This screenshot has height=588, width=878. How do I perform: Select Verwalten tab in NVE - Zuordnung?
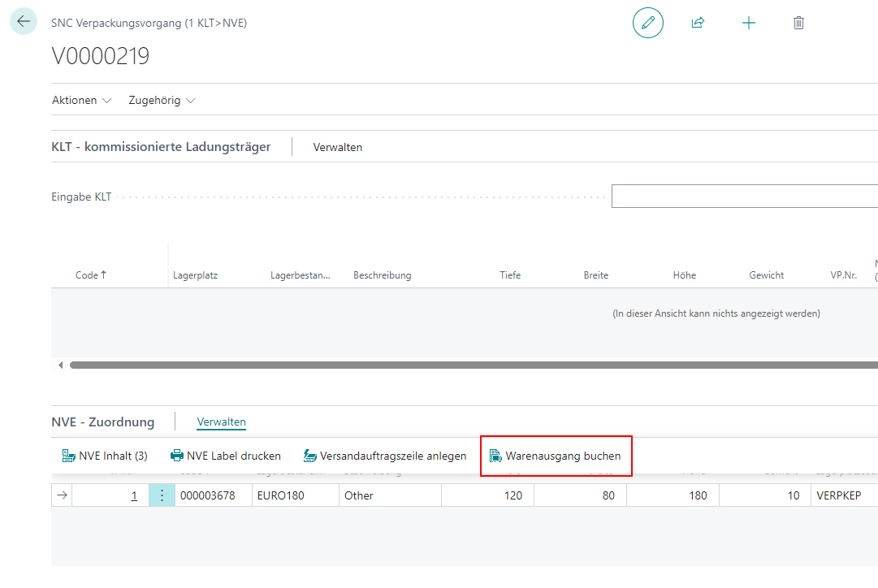[x=221, y=422]
